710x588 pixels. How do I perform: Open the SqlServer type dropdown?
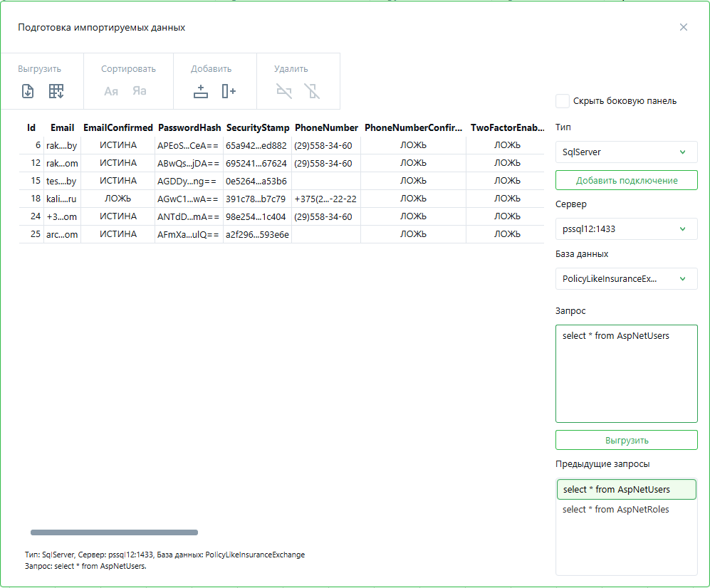click(x=626, y=152)
